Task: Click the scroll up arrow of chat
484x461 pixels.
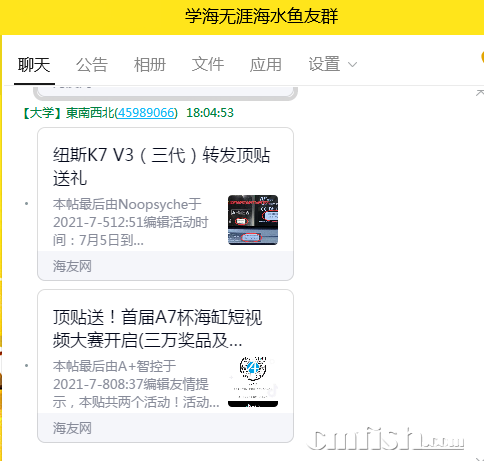Action: 480,93
